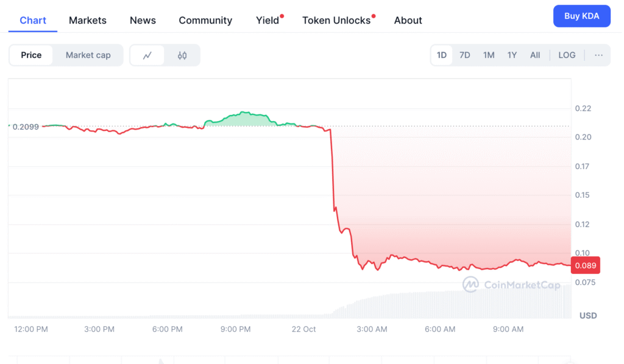Image resolution: width=624 pixels, height=364 pixels.
Task: Open the Yield tab
Action: [268, 21]
